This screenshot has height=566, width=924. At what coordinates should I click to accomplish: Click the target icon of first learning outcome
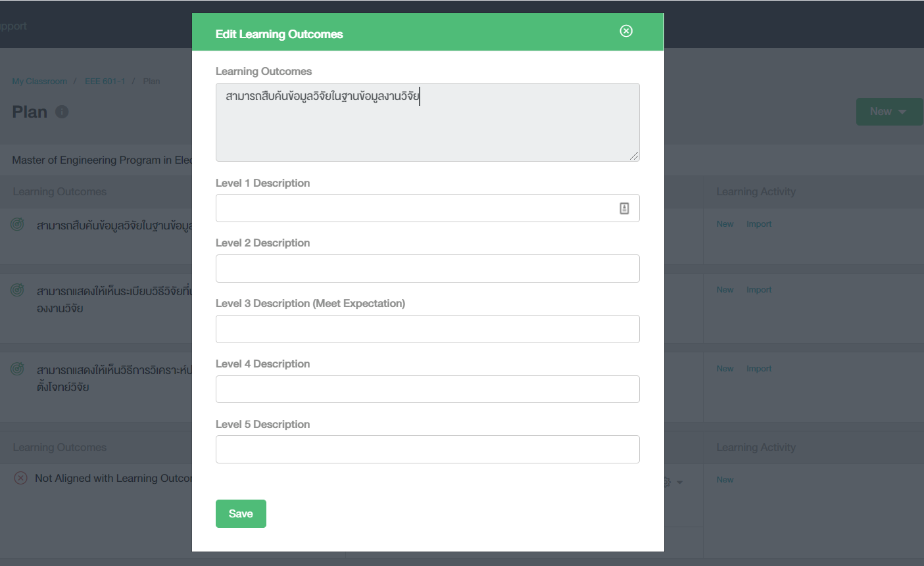click(x=18, y=225)
